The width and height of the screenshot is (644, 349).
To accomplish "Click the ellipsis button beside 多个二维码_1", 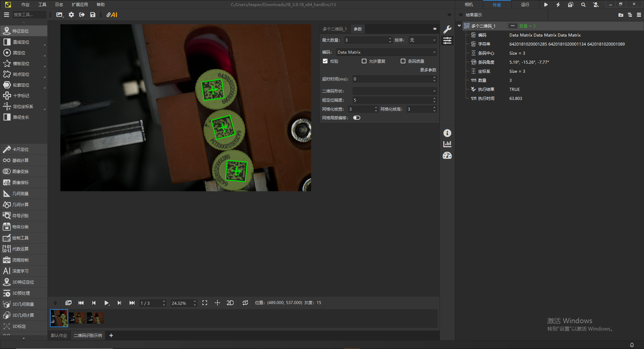I will point(512,26).
